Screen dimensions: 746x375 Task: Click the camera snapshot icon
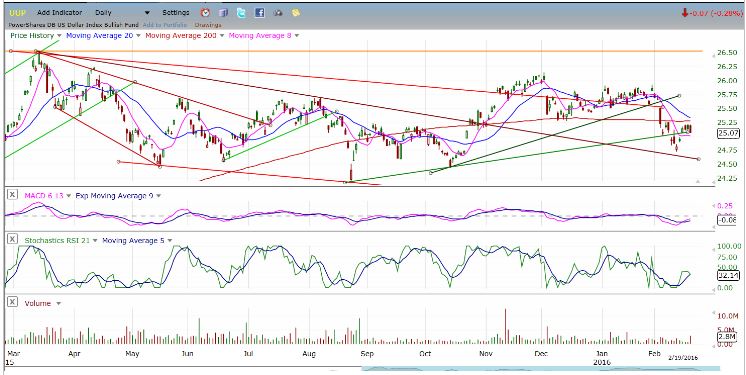278,13
